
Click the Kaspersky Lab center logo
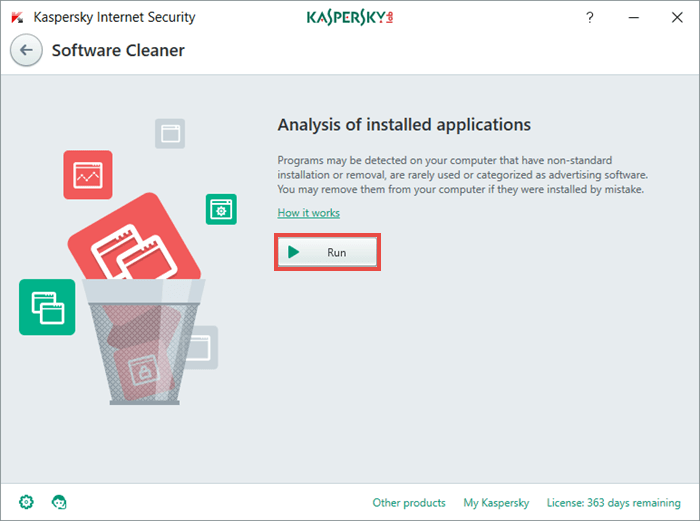pos(350,17)
